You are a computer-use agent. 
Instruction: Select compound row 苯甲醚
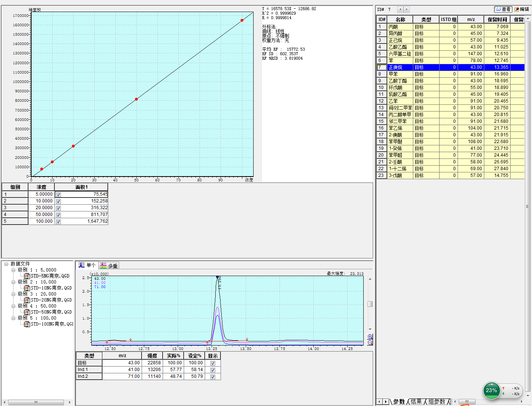coord(450,142)
